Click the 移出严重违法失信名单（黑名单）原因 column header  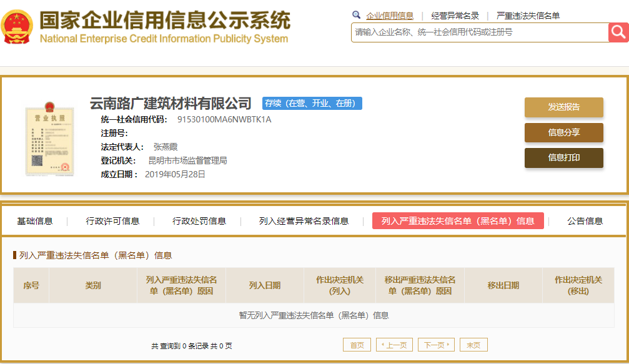tap(420, 285)
